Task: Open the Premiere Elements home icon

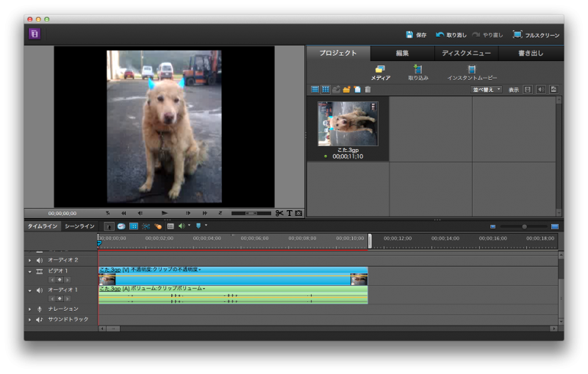Action: point(35,34)
